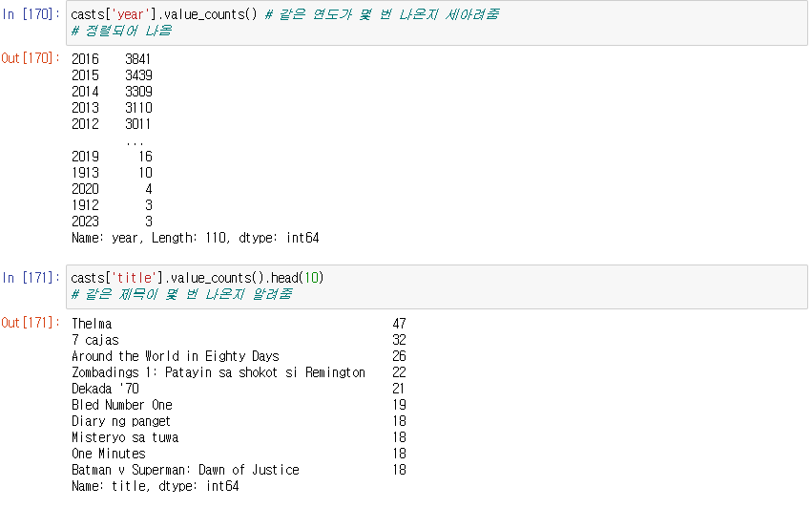Click the count 26 value
This screenshot has width=812, height=508.
399,356
